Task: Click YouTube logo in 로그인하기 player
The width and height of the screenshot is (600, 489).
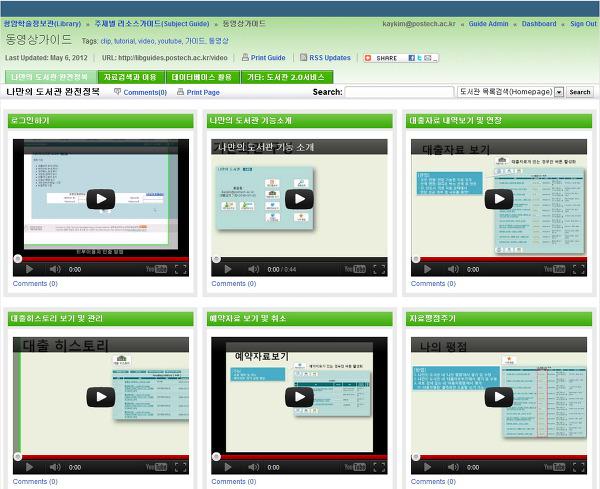Action: pos(157,269)
